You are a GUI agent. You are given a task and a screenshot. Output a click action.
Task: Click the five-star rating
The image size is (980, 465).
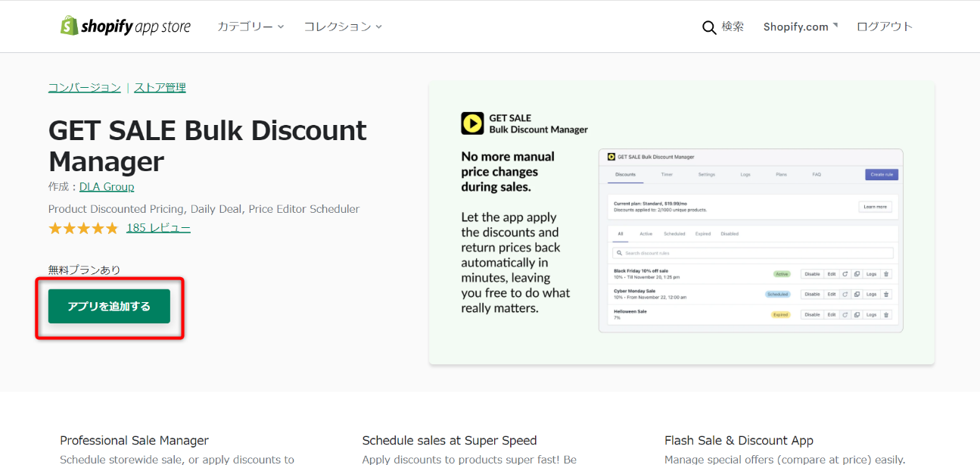(83, 228)
